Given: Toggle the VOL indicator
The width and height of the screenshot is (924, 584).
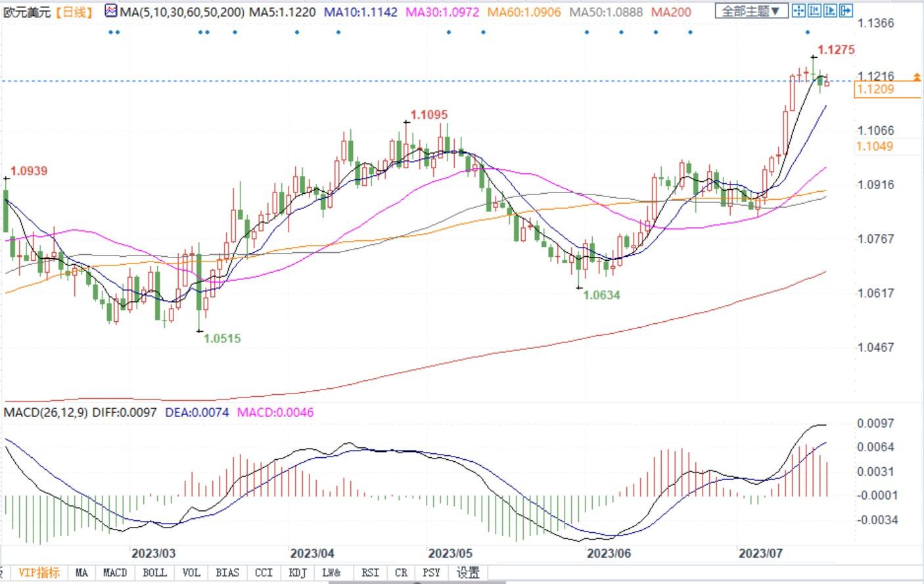Looking at the screenshot, I should [191, 573].
